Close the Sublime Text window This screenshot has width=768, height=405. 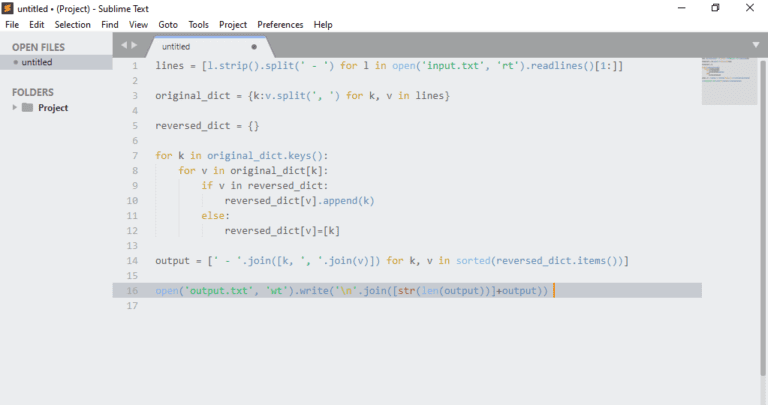pos(750,8)
